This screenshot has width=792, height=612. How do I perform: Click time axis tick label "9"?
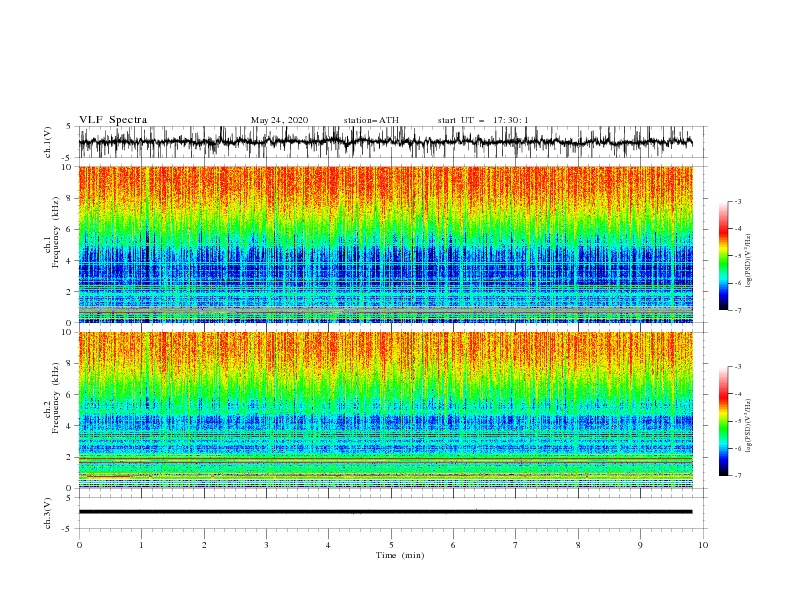[640, 545]
